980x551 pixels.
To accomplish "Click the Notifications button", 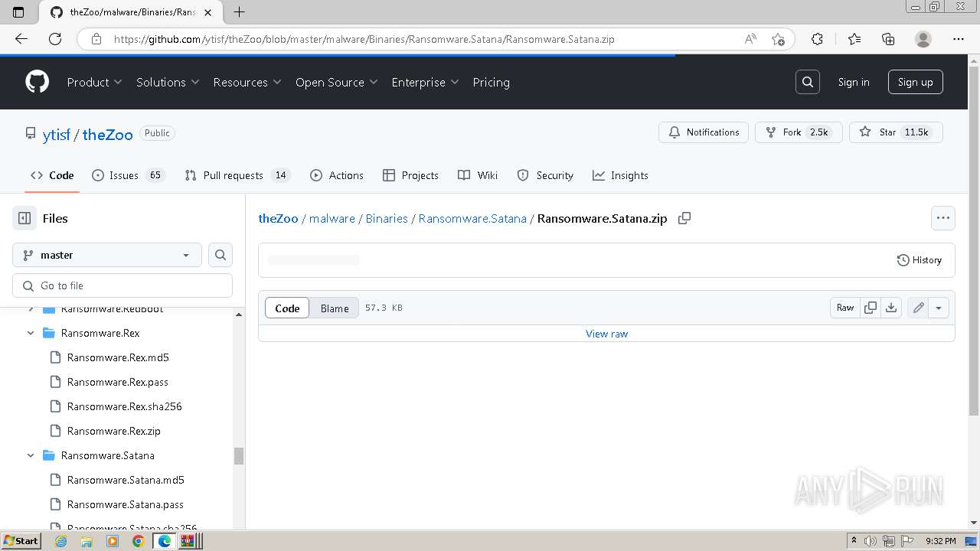I will tap(704, 132).
